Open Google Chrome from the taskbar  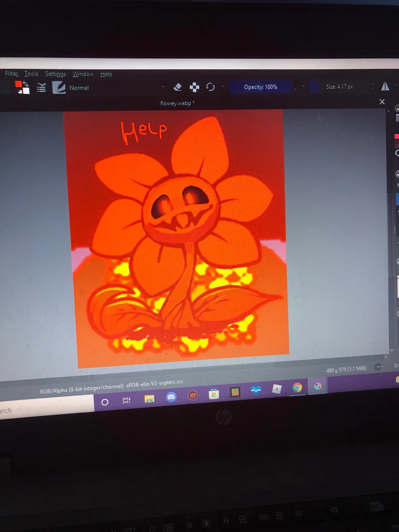click(x=297, y=388)
